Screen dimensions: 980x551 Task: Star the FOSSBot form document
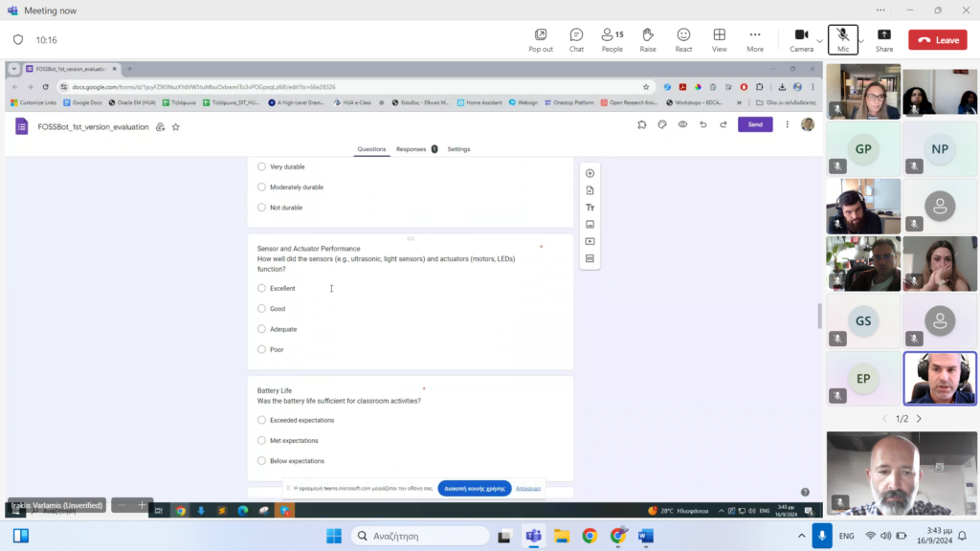pos(176,127)
